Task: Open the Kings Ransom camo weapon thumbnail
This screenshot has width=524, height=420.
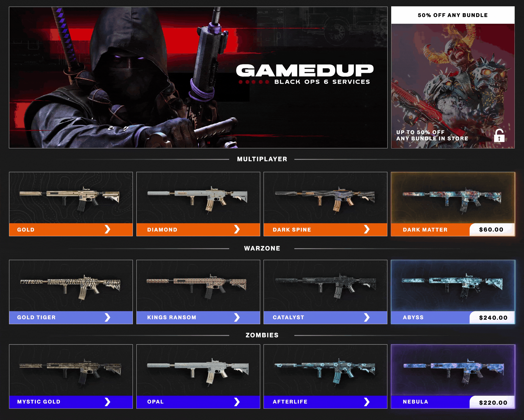Action: coord(198,286)
